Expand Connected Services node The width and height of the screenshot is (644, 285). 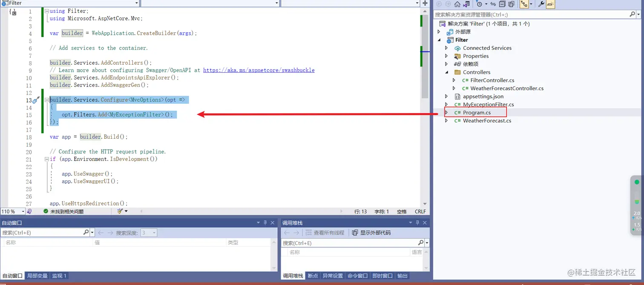tap(446, 48)
